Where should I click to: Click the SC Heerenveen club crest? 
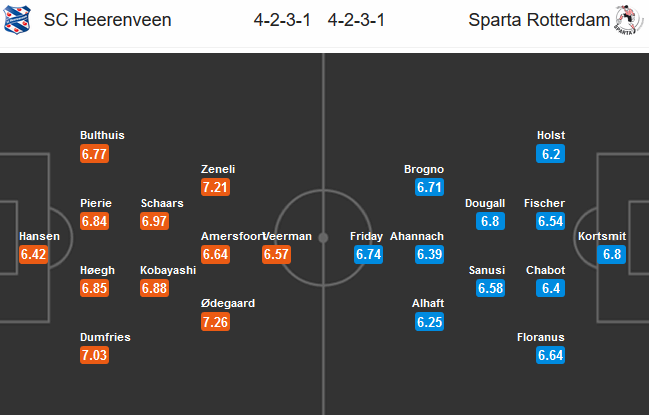coord(20,21)
